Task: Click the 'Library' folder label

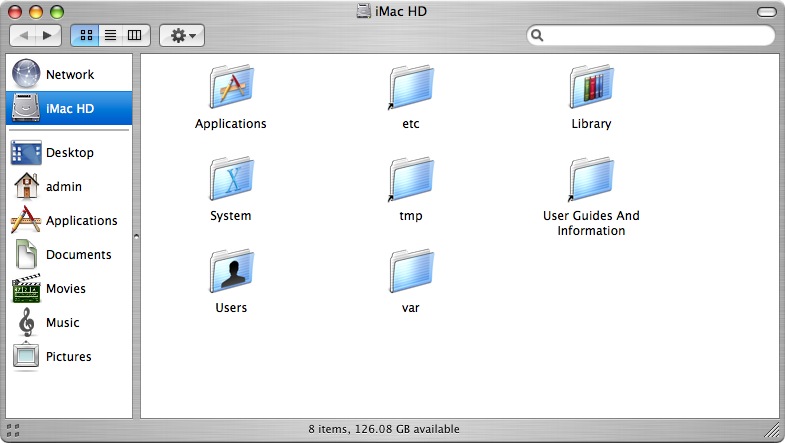Action: tap(591, 124)
